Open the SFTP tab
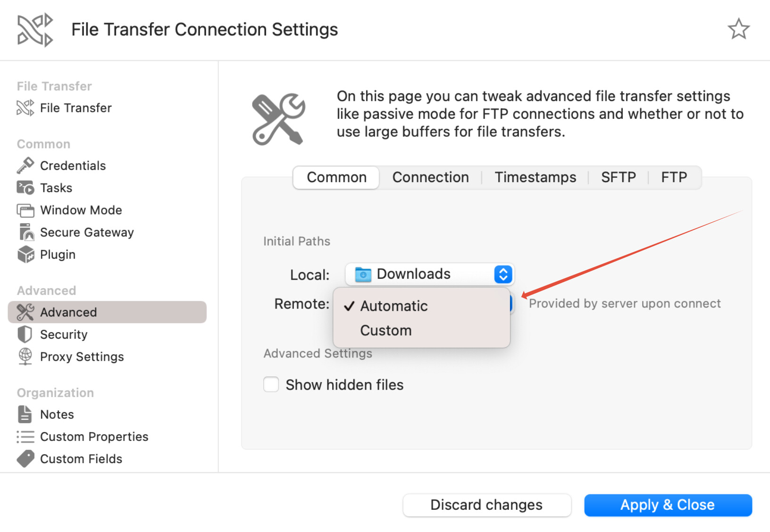770x532 pixels. pyautogui.click(x=618, y=177)
